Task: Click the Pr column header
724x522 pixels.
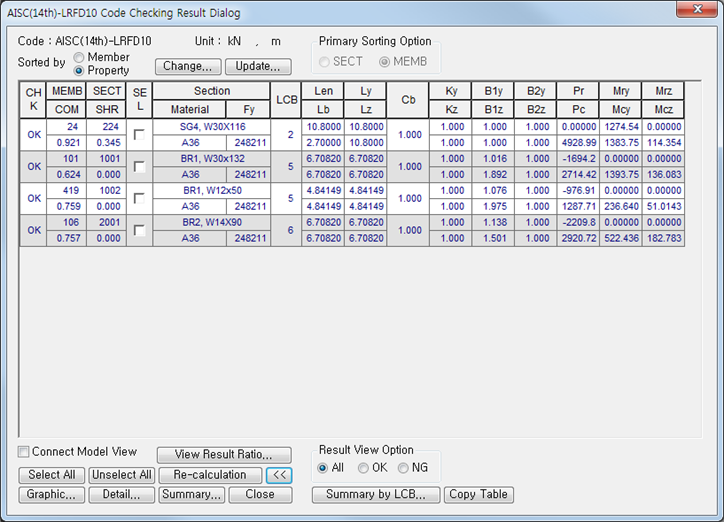Action: pos(578,91)
